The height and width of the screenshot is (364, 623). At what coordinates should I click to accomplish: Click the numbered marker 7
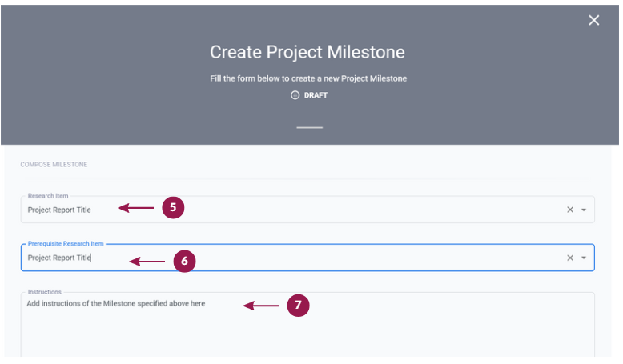(298, 306)
